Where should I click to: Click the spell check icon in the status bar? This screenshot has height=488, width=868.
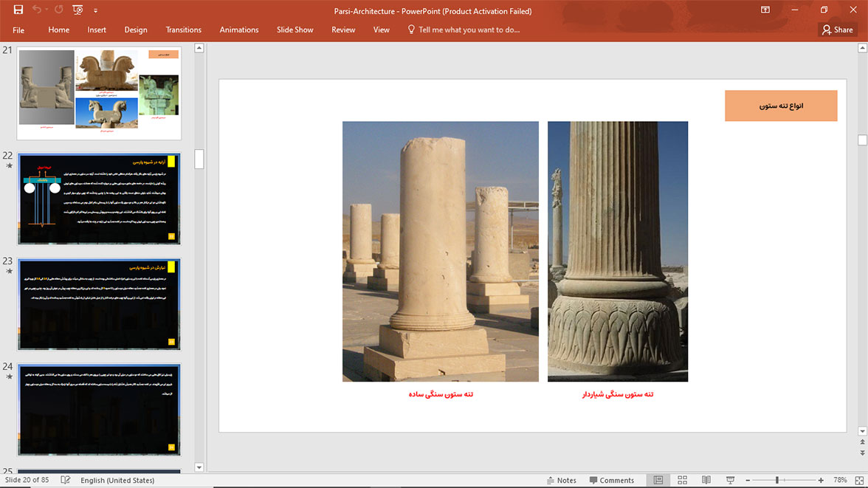[65, 480]
